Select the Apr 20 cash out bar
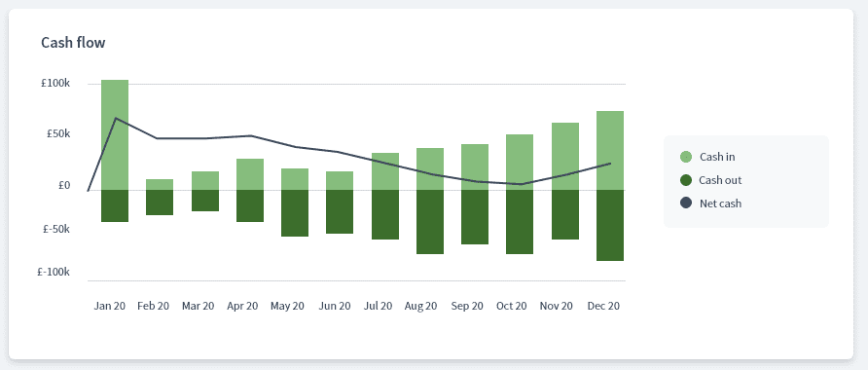This screenshot has height=370, width=868. 250,206
